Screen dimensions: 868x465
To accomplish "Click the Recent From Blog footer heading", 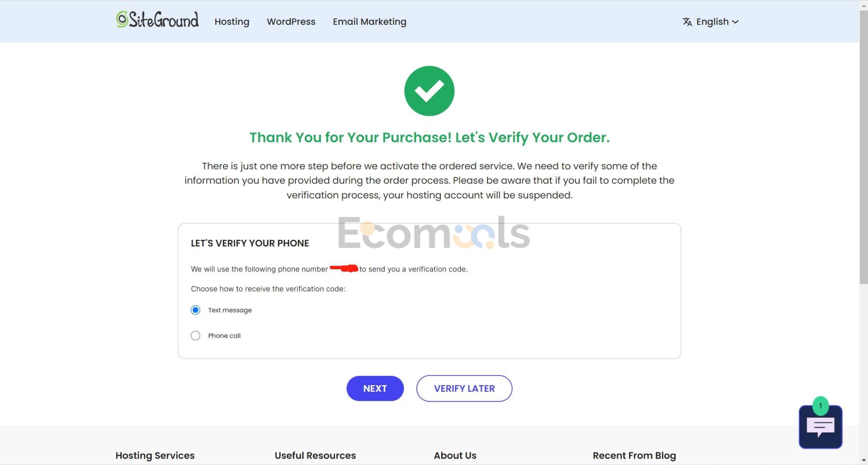I will coord(634,456).
